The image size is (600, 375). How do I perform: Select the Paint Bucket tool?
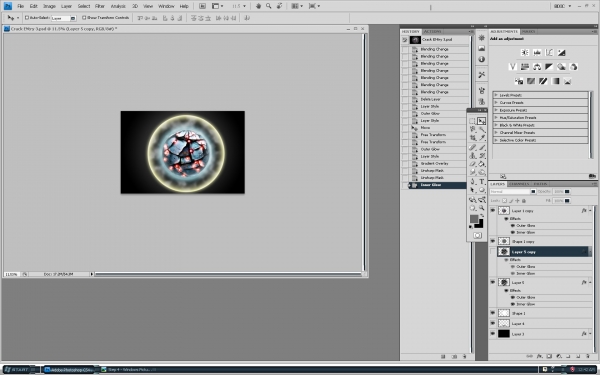point(482,164)
